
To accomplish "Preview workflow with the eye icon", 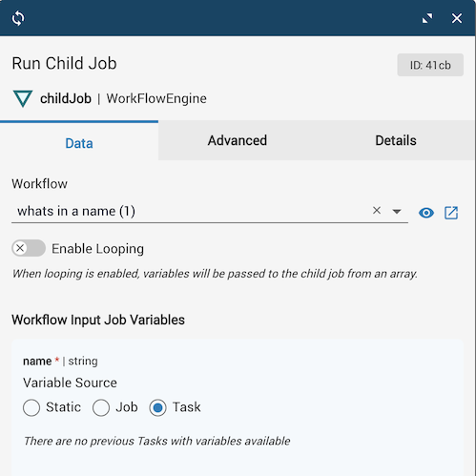I will coord(426,213).
